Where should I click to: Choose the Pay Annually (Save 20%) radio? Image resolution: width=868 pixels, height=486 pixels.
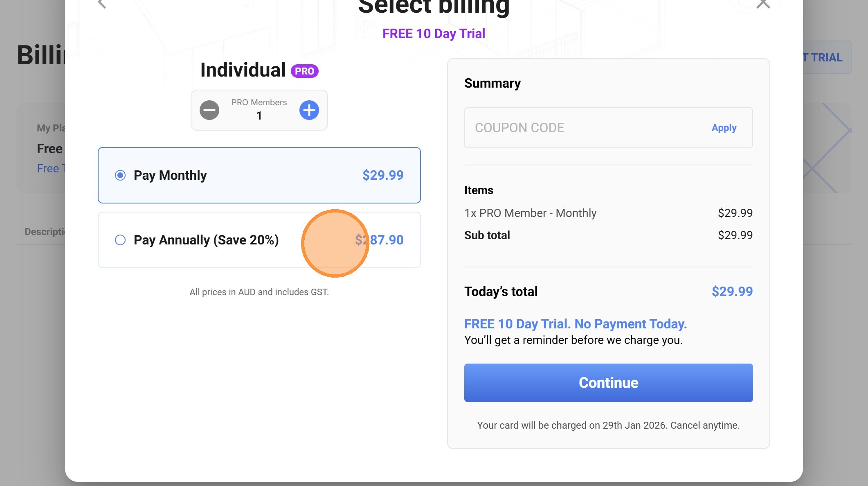coord(120,240)
